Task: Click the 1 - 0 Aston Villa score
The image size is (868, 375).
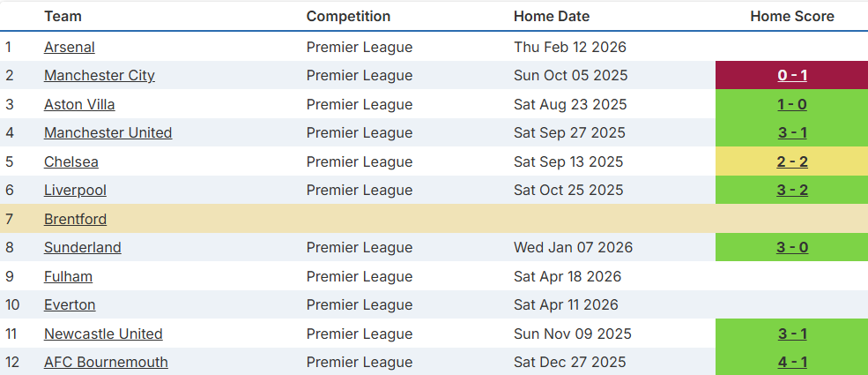Action: [x=792, y=104]
